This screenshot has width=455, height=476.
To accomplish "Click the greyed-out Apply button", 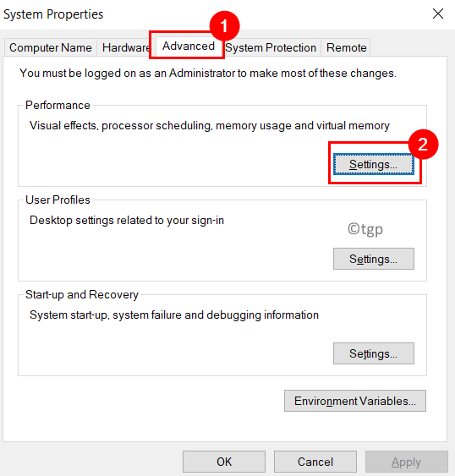I will point(407,462).
